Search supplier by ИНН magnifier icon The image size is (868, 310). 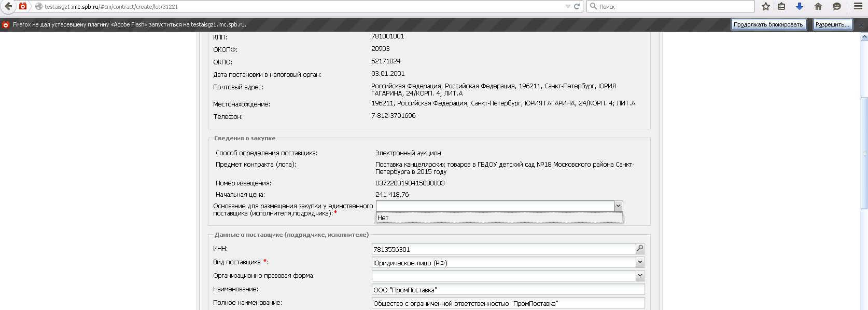[640, 249]
